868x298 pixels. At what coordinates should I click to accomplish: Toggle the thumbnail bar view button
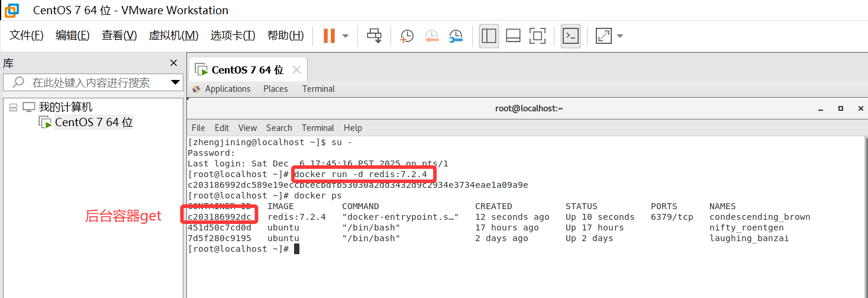[x=513, y=36]
